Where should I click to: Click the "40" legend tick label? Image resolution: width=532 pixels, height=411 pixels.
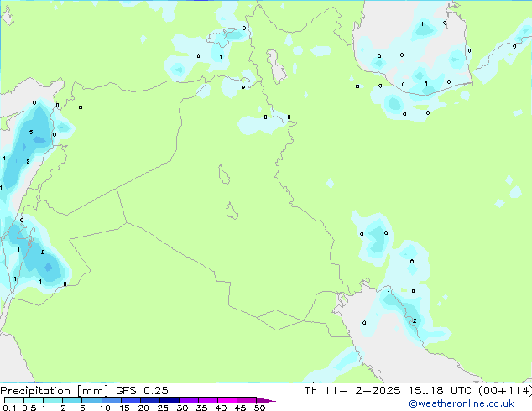pos(222,408)
